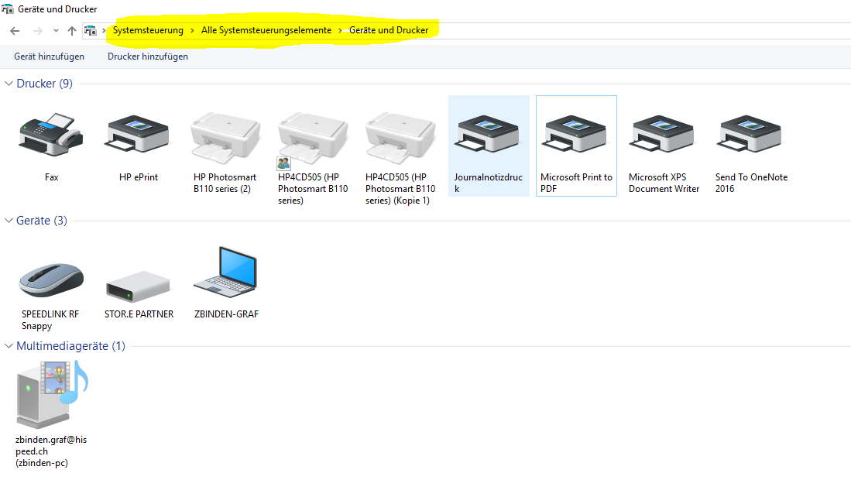Select Microsoft XPS Document Writer icon

pyautogui.click(x=663, y=133)
